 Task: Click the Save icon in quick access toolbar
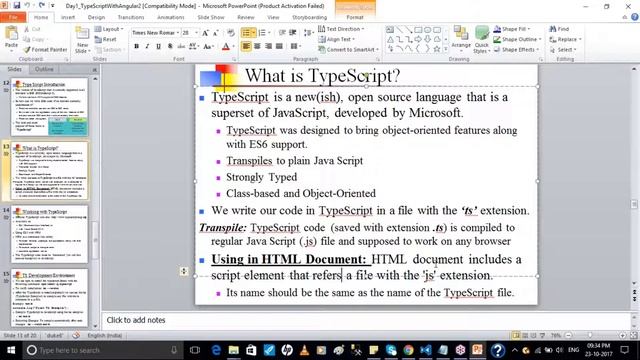pyautogui.click(x=17, y=5)
